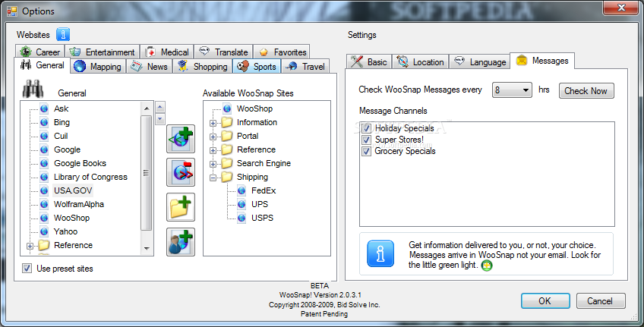Select the Translate tab
Screen dimensions: 644x327
(x=223, y=52)
